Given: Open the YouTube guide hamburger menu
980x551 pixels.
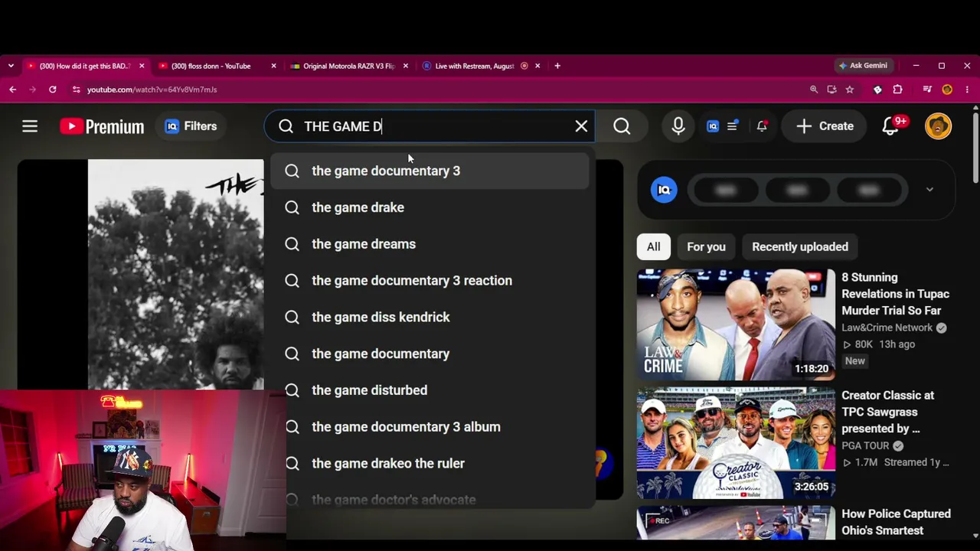Looking at the screenshot, I should [30, 126].
